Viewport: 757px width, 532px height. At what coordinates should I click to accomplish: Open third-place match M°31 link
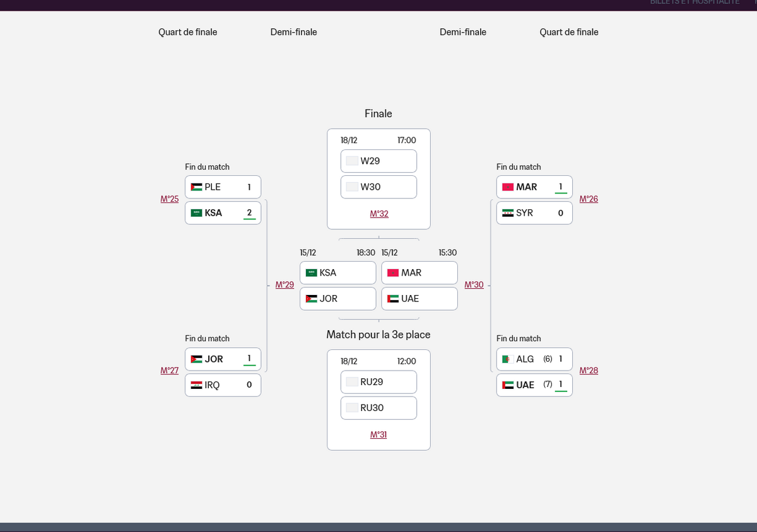[x=378, y=435]
